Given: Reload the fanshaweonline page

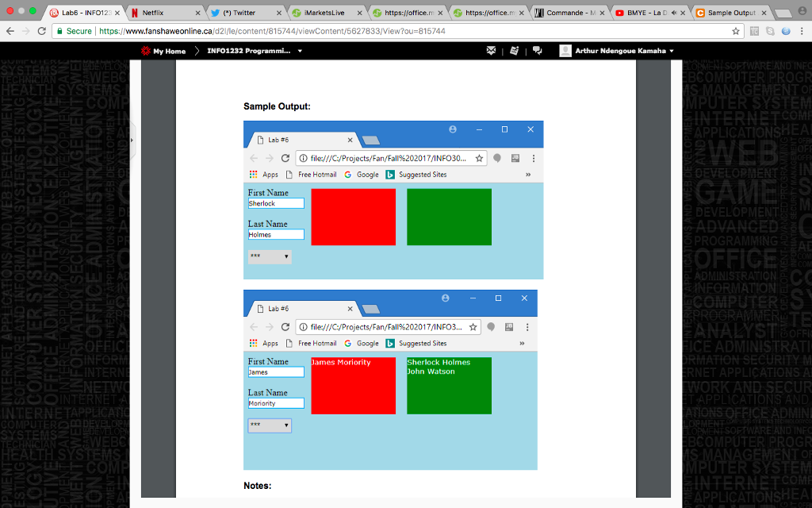Looking at the screenshot, I should pyautogui.click(x=42, y=31).
